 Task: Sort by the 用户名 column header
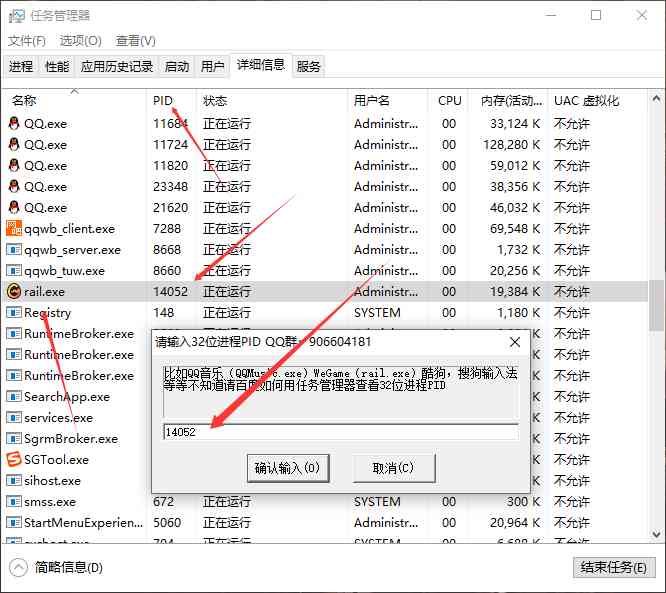(x=388, y=101)
